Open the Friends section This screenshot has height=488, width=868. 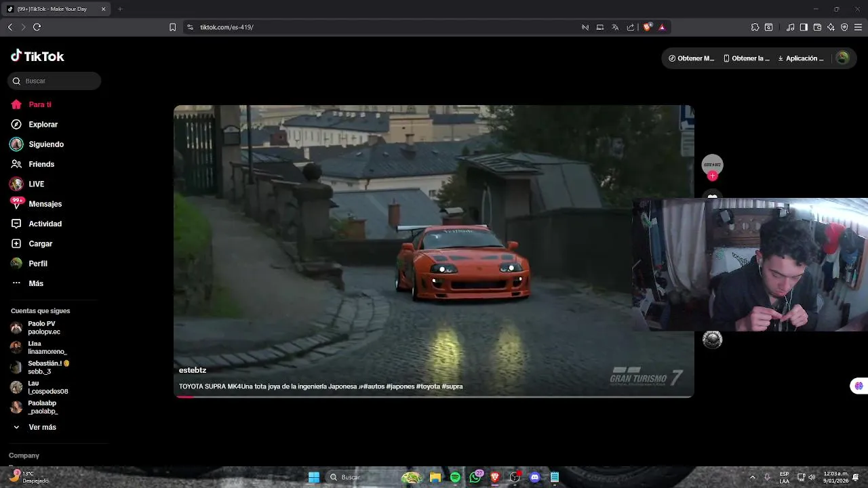click(33, 164)
